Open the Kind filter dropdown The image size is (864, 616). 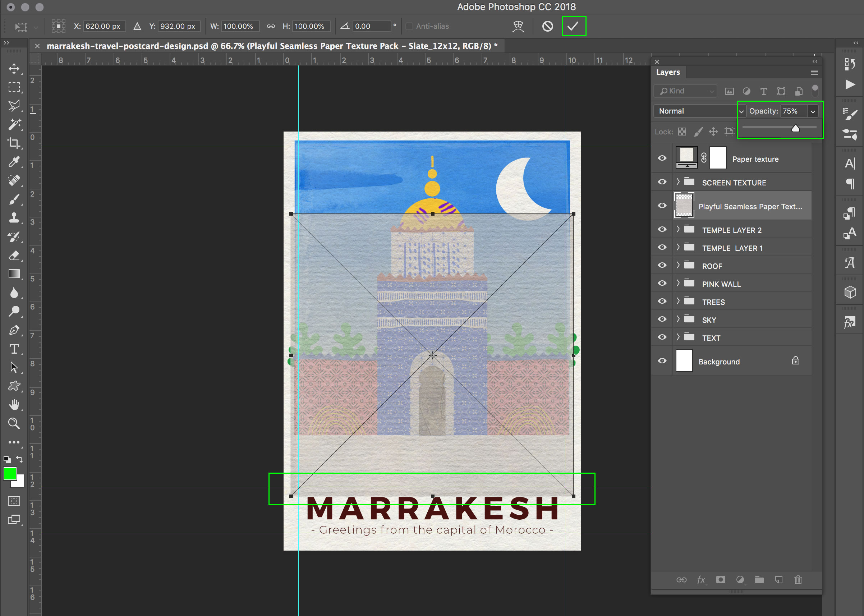(685, 91)
